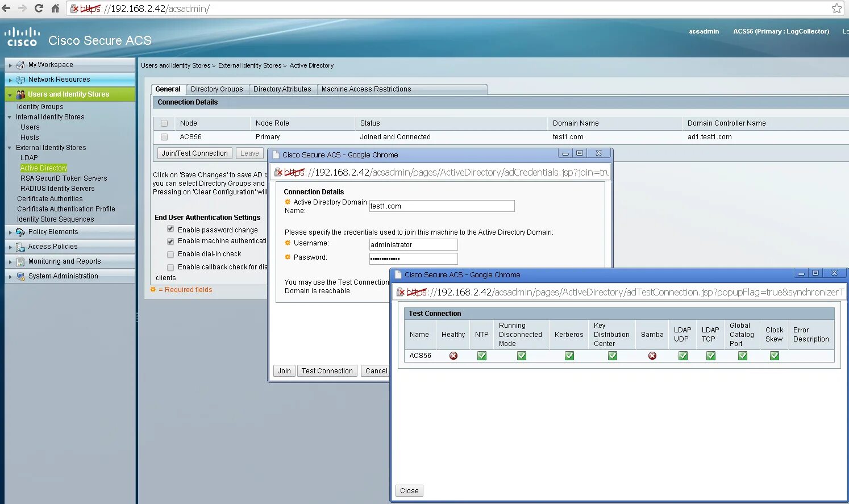Collapse the External Identity Stores tree node
849x504 pixels.
10,148
